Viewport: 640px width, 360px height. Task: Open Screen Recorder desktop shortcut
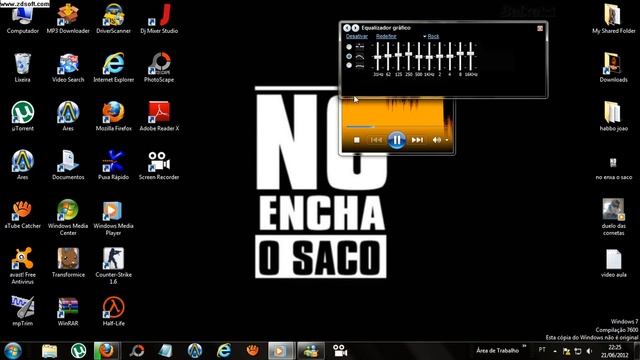(159, 165)
